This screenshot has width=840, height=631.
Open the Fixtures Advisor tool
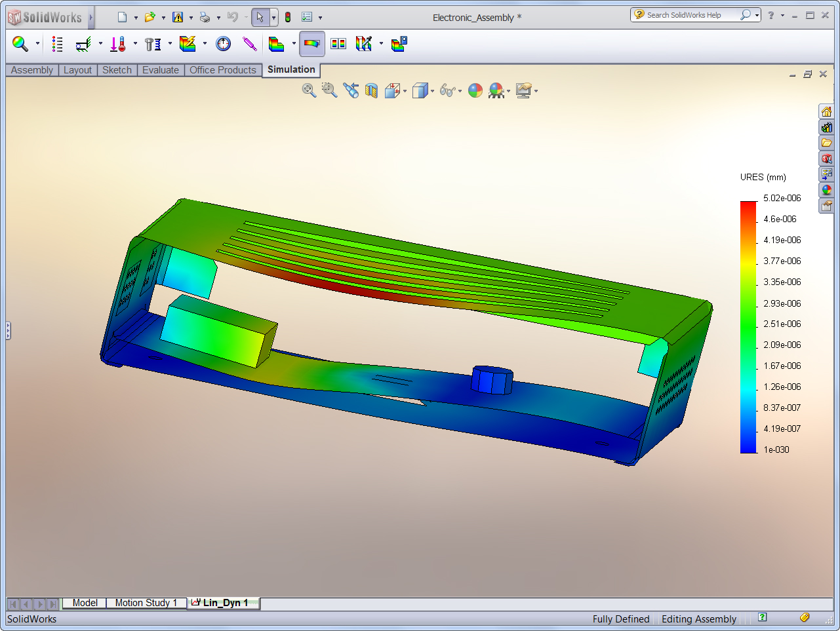83,44
